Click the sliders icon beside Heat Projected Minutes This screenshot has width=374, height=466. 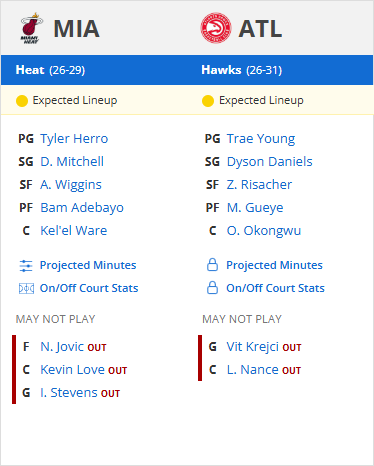click(x=26, y=266)
